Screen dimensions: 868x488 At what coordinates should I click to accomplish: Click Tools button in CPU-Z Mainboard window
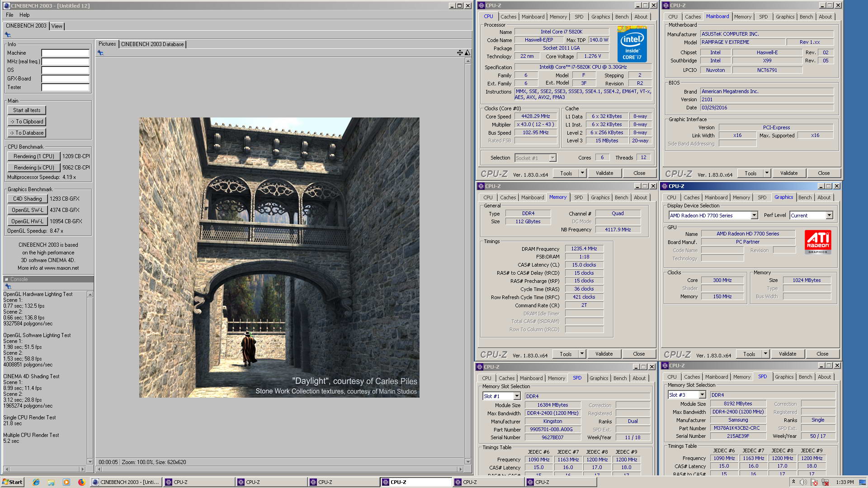pos(750,173)
